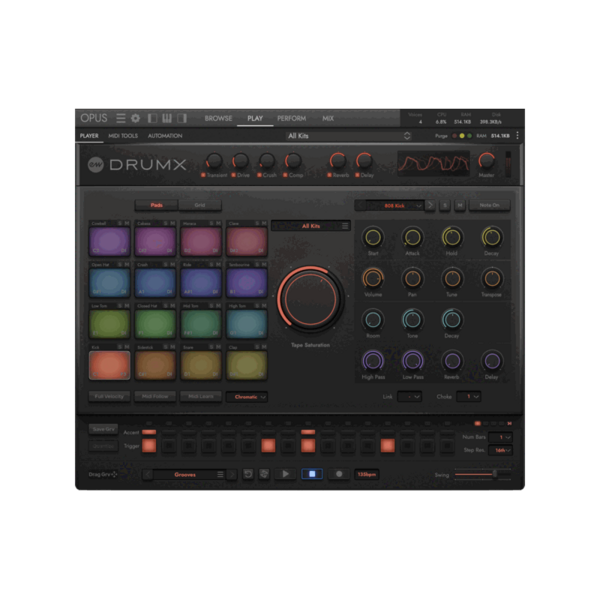The height and width of the screenshot is (600, 600).
Task: Click the randomize groove icon
Action: (x=264, y=474)
